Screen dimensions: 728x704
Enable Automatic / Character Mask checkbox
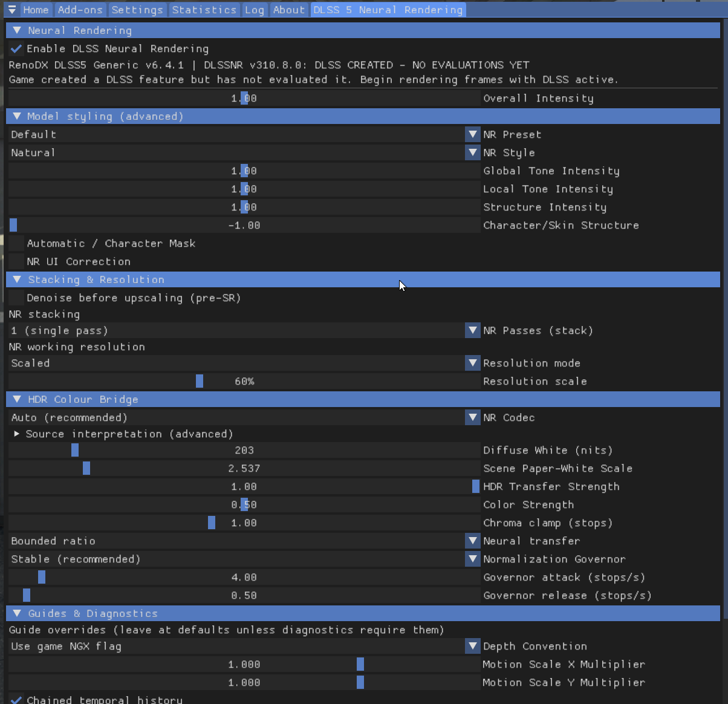tap(16, 243)
